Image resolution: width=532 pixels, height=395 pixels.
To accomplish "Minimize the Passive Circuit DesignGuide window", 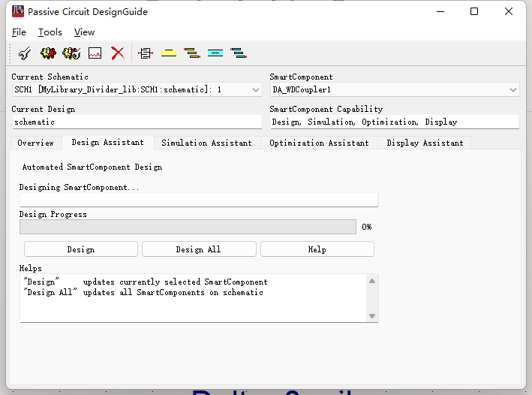I will click(440, 11).
